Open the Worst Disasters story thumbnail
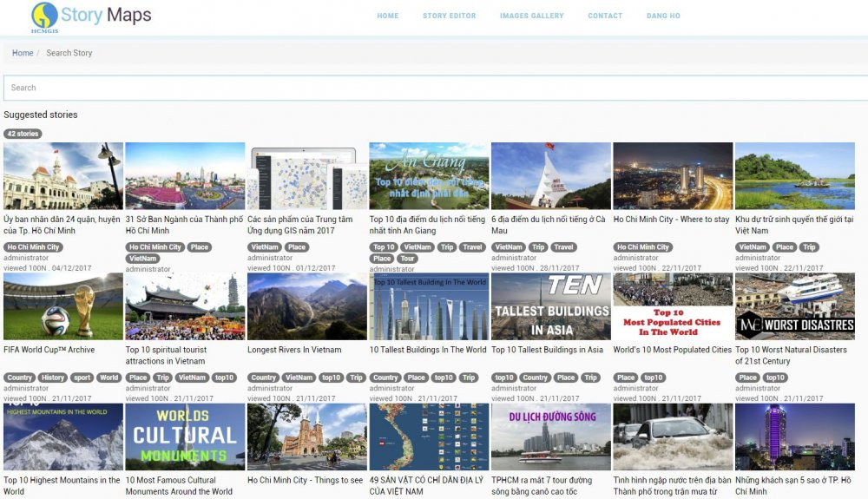The image size is (868, 499). 794,306
